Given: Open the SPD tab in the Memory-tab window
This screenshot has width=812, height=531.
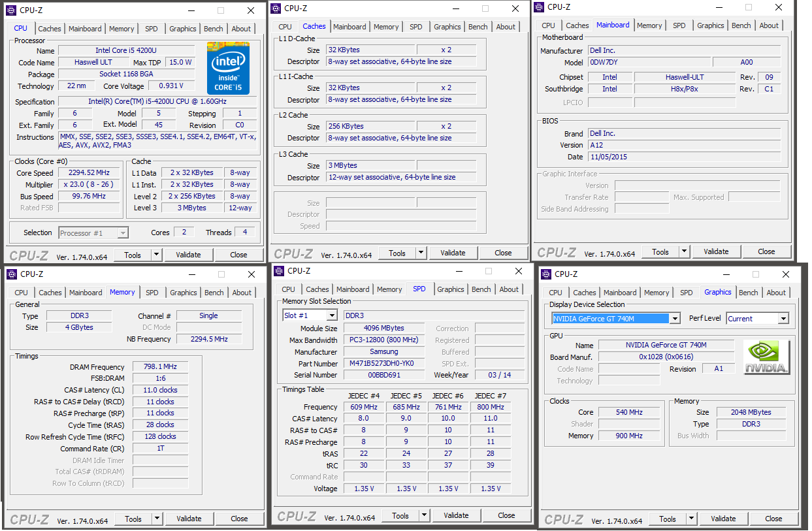Looking at the screenshot, I should click(152, 293).
